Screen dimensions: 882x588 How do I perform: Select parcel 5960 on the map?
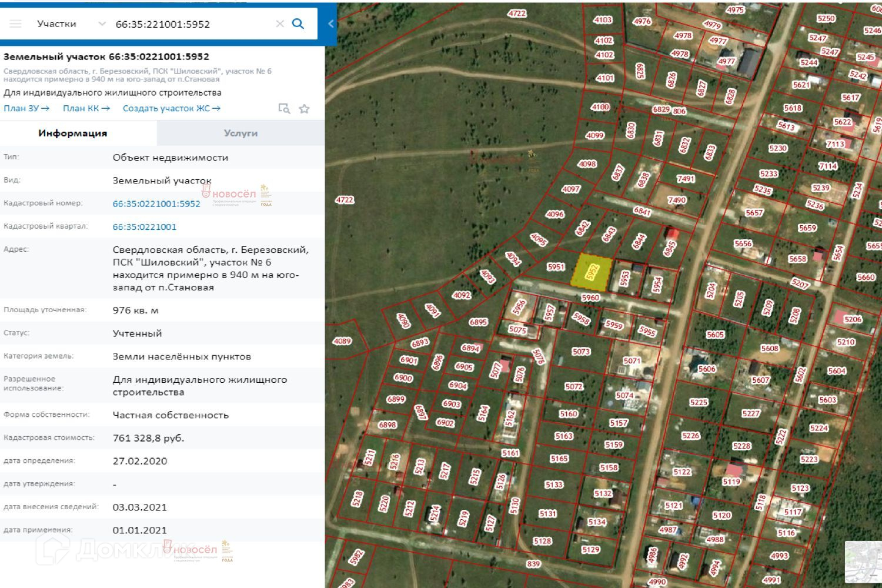tap(590, 298)
